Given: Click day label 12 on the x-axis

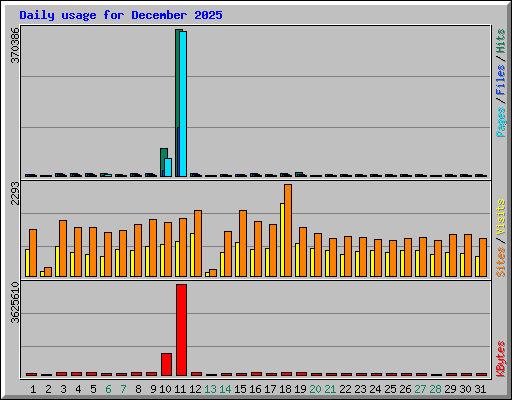Looking at the screenshot, I should click(195, 389).
